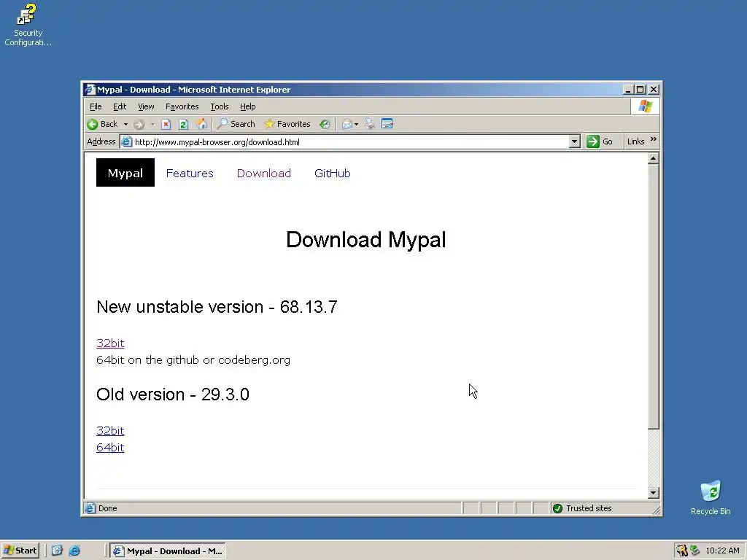Open the File menu
The image size is (747, 560).
(x=96, y=106)
